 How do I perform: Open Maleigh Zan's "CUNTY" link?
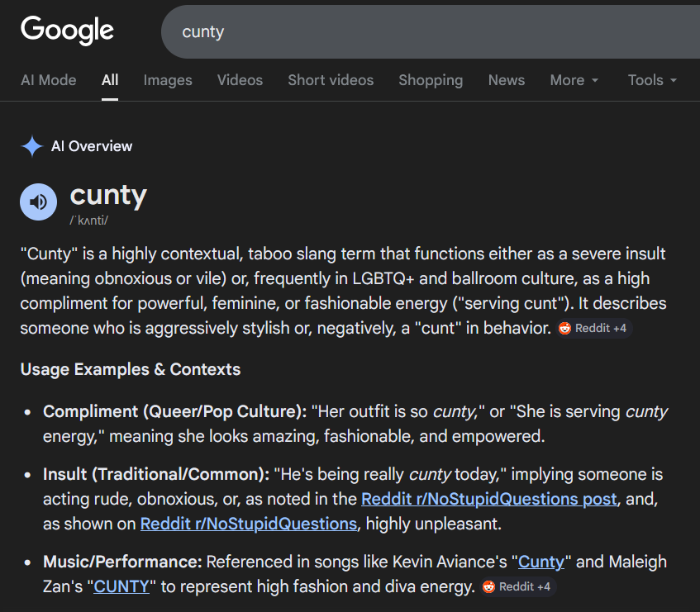pos(121,586)
